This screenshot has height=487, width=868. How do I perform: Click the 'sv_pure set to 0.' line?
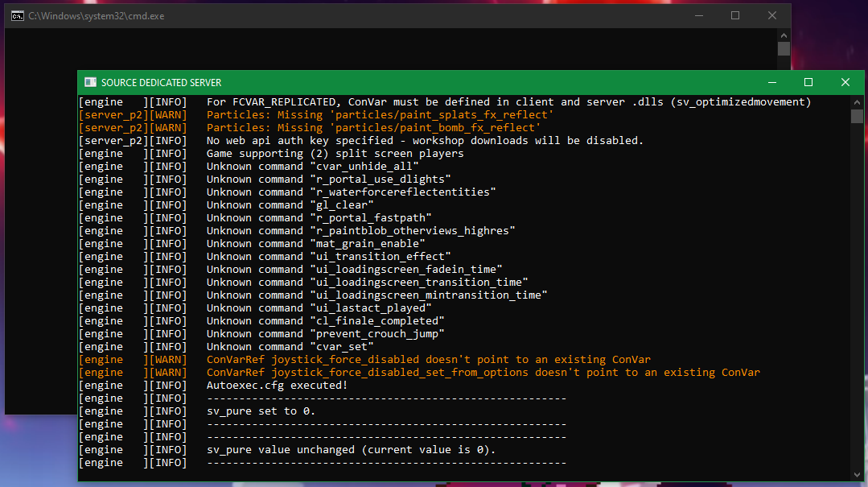click(x=197, y=411)
